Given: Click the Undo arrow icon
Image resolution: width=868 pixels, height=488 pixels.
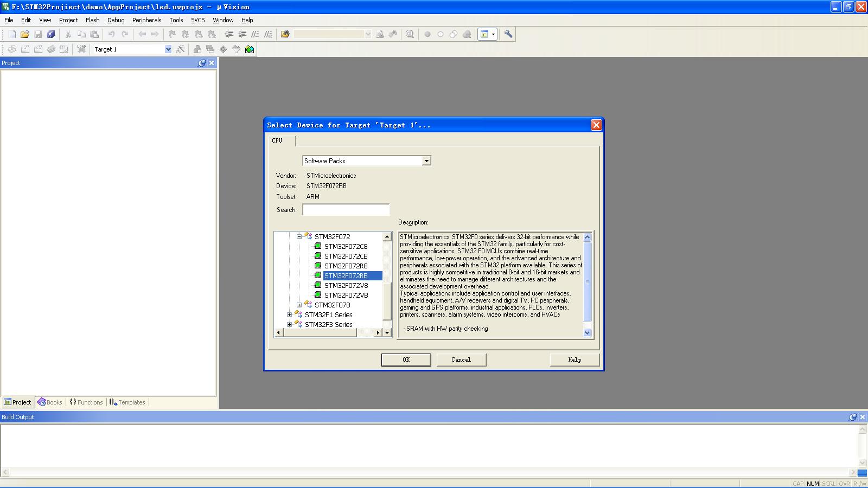Looking at the screenshot, I should click(x=112, y=34).
